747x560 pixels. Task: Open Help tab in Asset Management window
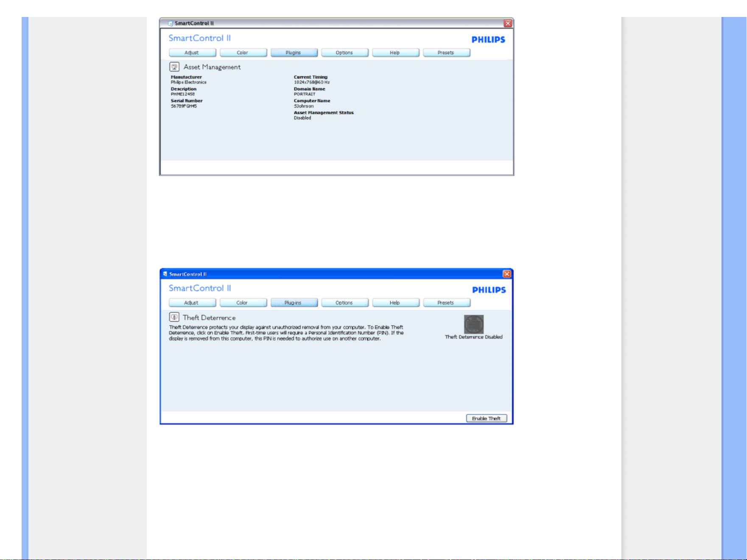pos(395,53)
